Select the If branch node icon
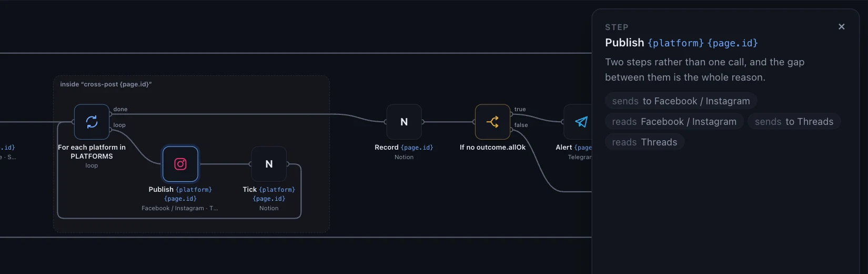 (x=492, y=122)
